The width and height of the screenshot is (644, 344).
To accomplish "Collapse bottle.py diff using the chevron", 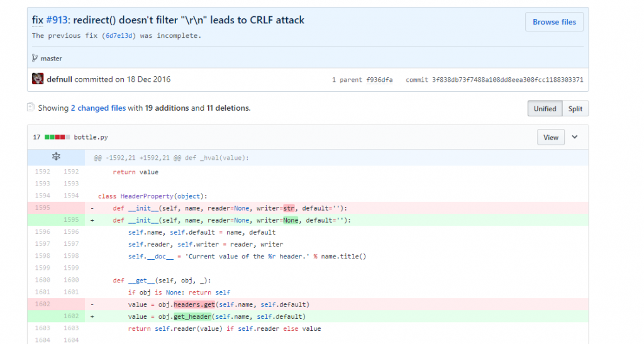I will [574, 137].
